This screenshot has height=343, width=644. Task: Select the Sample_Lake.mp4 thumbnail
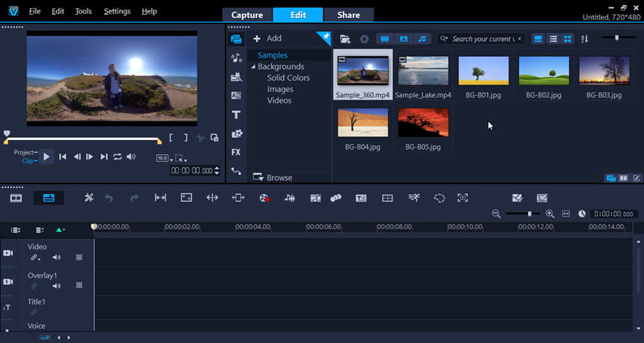click(423, 71)
